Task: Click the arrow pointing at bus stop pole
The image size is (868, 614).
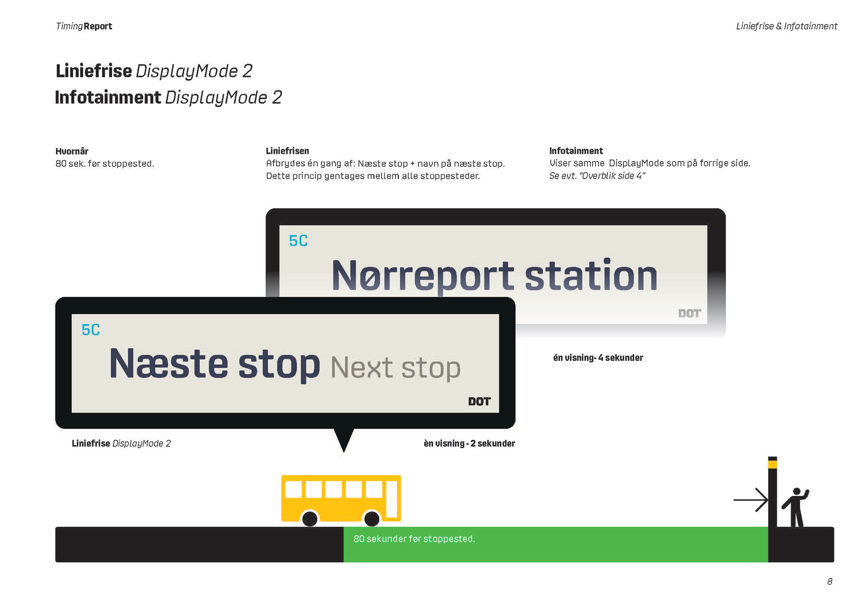Action: pyautogui.click(x=750, y=500)
